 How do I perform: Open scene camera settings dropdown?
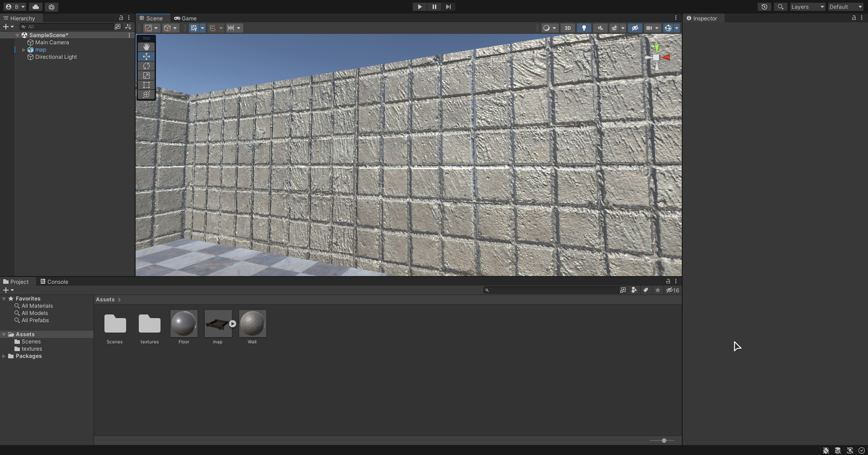point(653,28)
